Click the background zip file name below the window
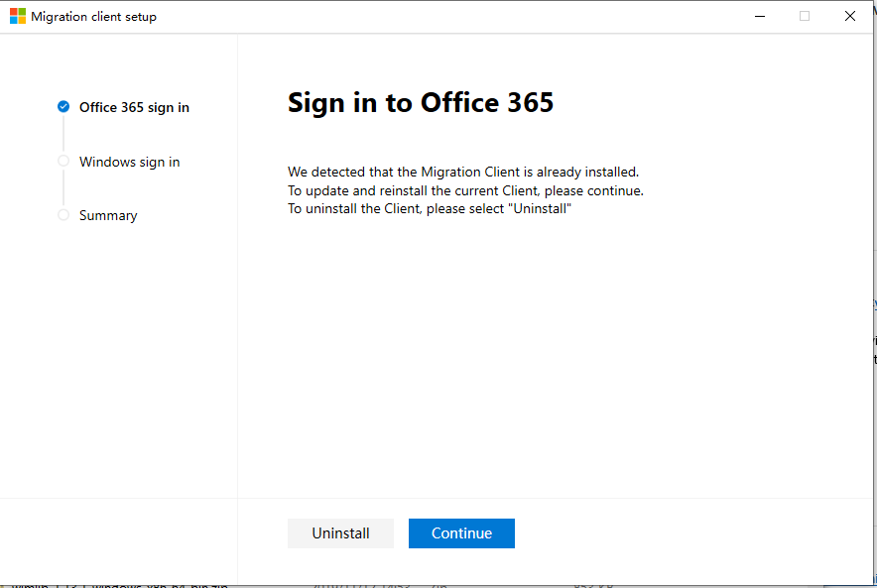877x588 pixels. pos(119,585)
